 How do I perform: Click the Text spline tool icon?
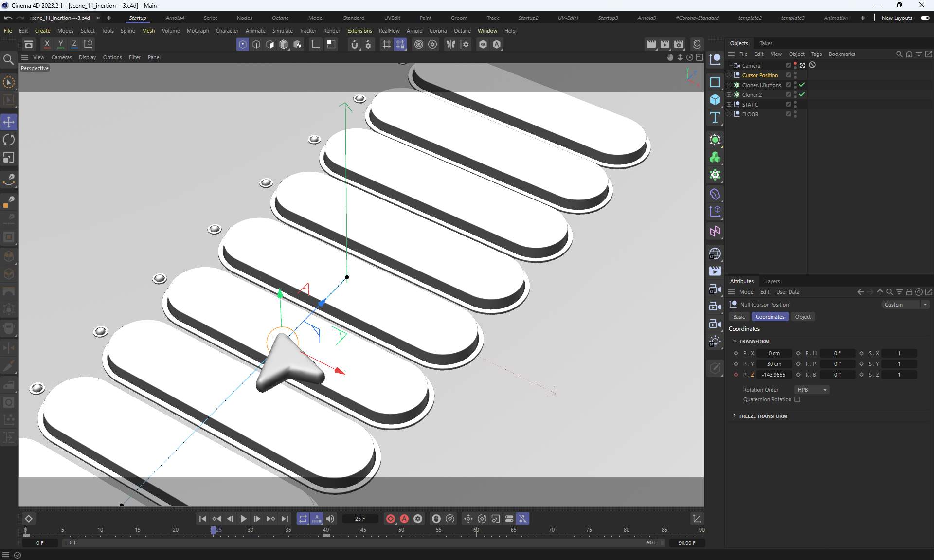tap(715, 117)
